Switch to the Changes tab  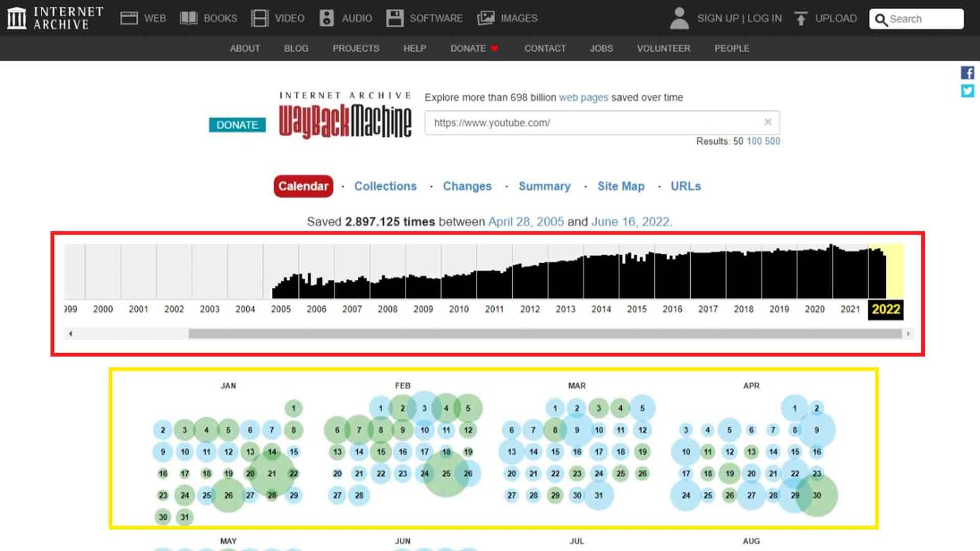[467, 186]
